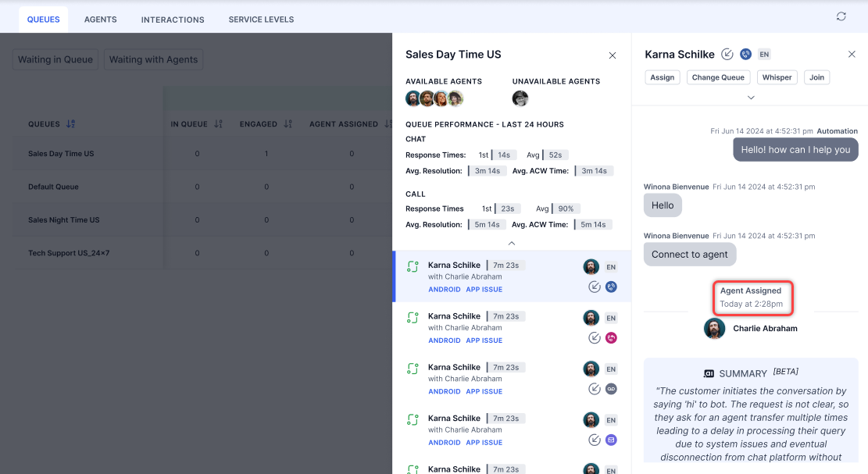Sort the Queues column
This screenshot has height=474, width=868.
pos(71,124)
